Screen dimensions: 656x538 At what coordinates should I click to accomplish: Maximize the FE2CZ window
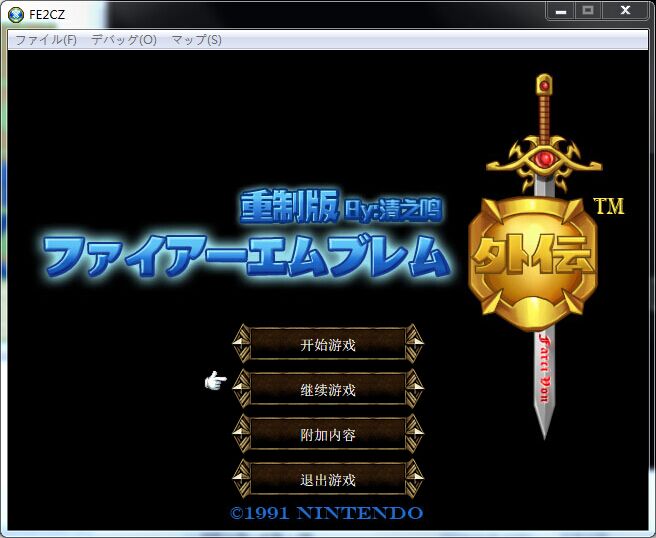tap(588, 10)
